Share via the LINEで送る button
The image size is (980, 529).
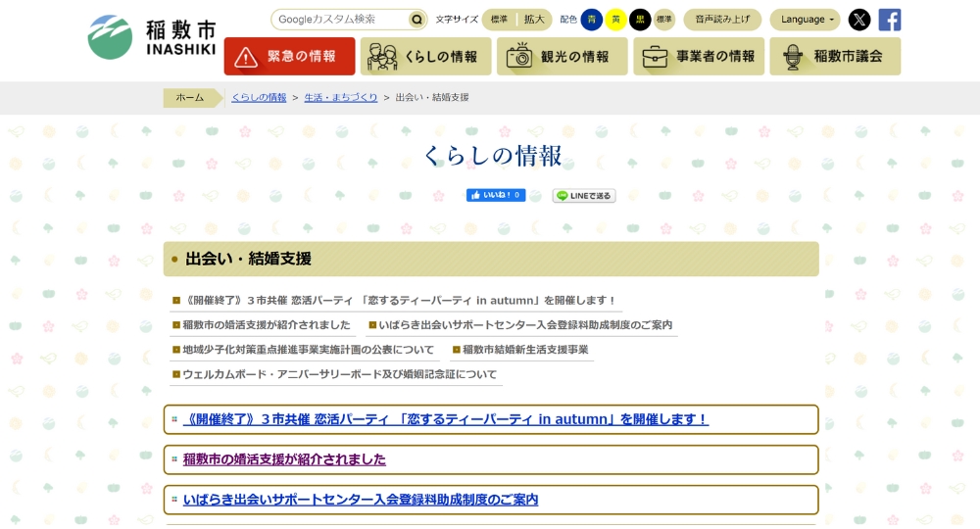[x=584, y=196]
